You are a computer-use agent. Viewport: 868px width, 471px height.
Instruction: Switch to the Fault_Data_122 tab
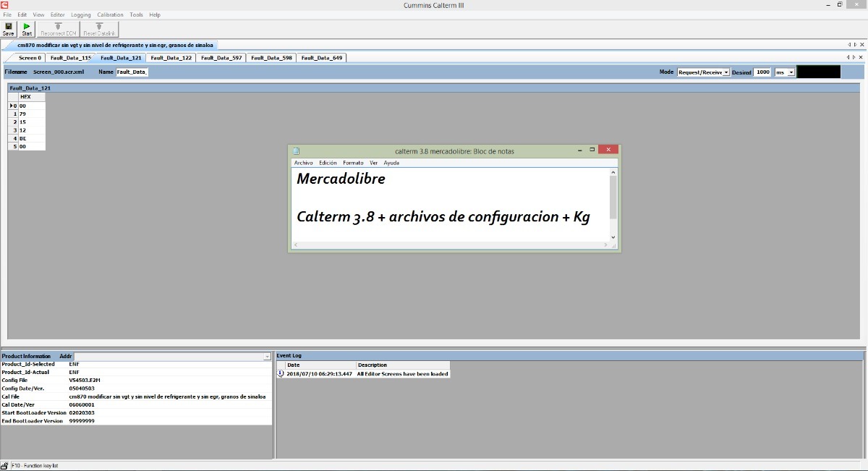point(171,58)
